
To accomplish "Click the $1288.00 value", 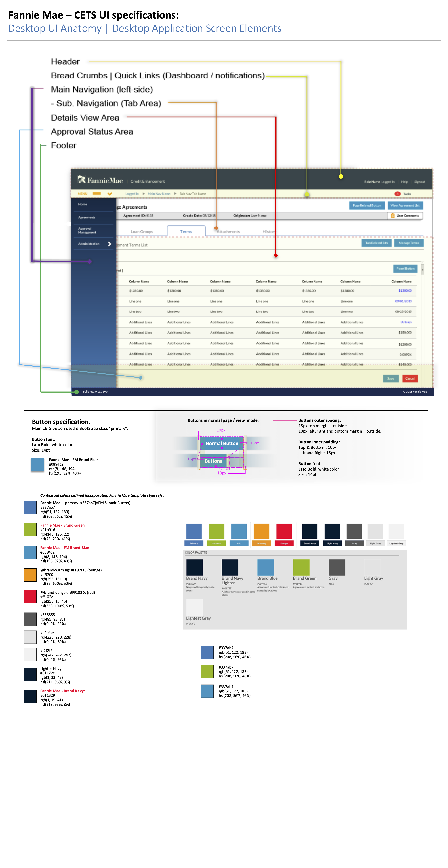I will [x=405, y=344].
